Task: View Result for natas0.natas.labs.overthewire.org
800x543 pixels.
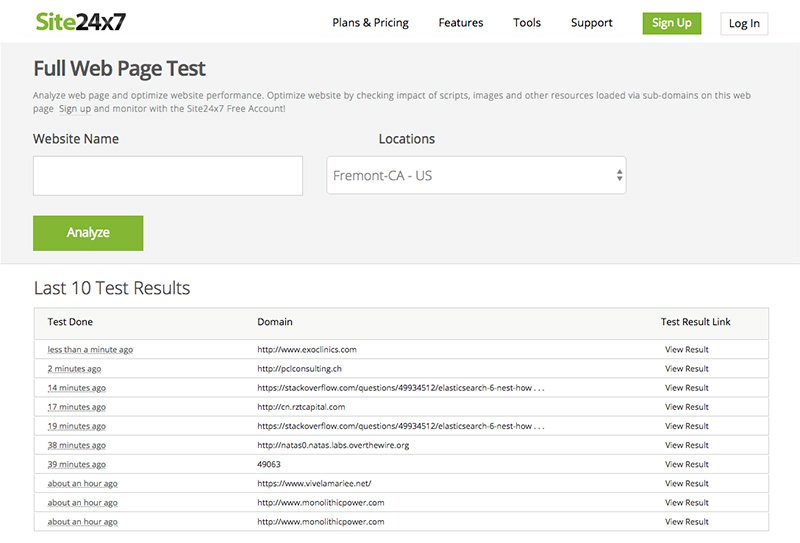Action: (x=686, y=445)
